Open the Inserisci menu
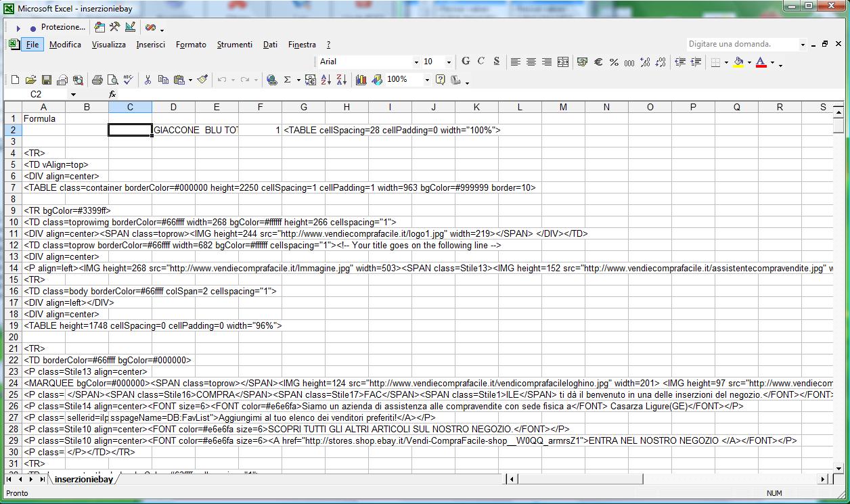Viewport: 850px width, 504px height. tap(150, 45)
